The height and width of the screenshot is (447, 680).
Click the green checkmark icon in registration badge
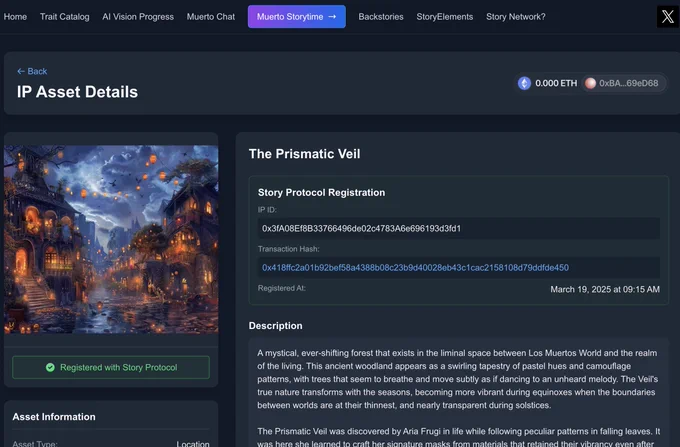pyautogui.click(x=50, y=367)
